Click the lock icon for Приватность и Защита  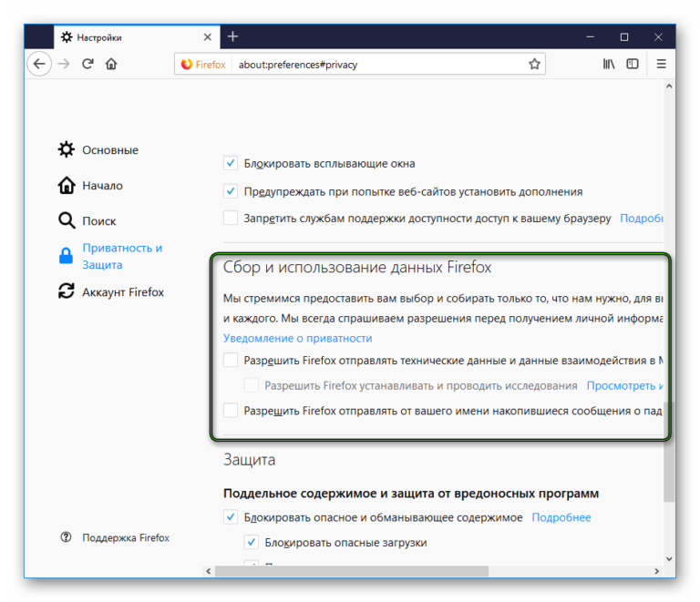tap(66, 256)
